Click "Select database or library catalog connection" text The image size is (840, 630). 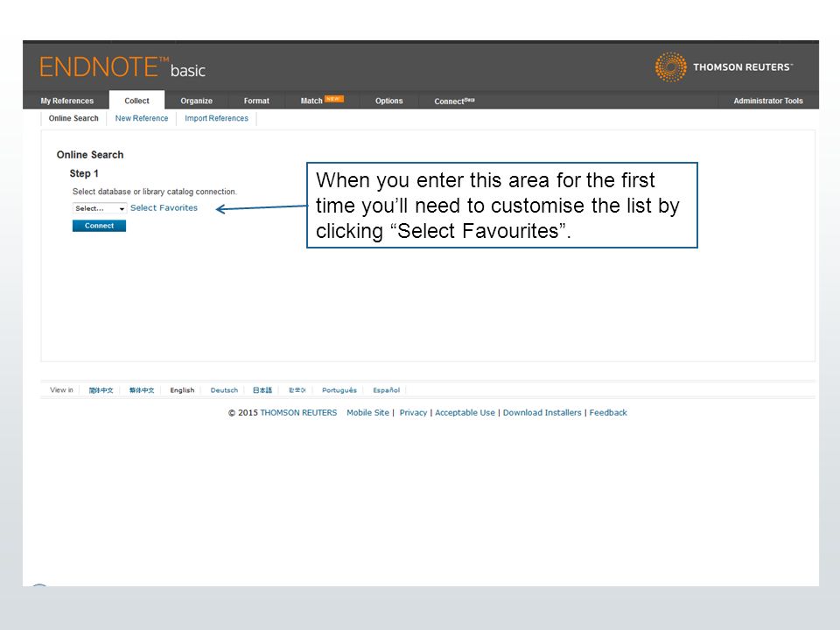click(154, 192)
